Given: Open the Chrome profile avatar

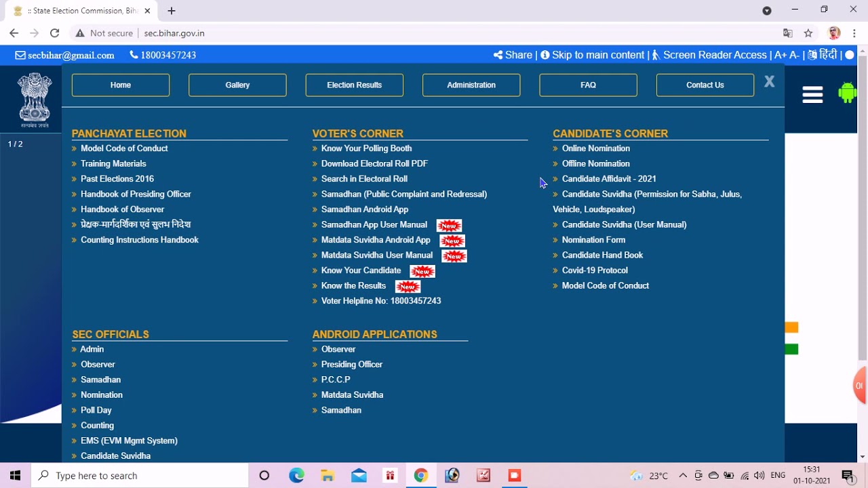Looking at the screenshot, I should [834, 33].
